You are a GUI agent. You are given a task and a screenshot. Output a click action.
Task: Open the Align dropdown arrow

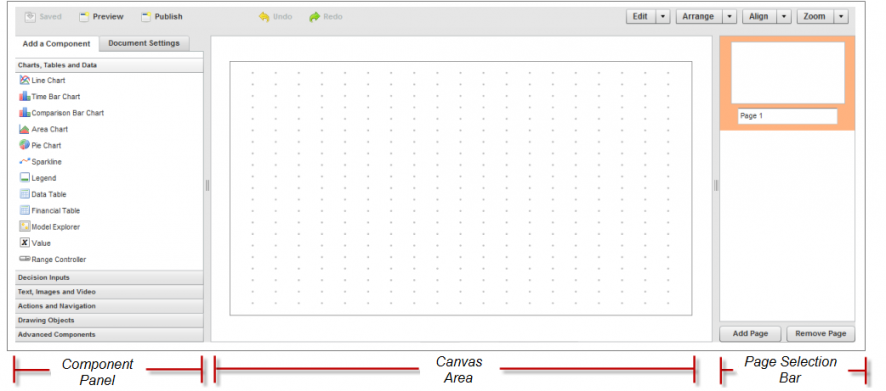coord(784,17)
